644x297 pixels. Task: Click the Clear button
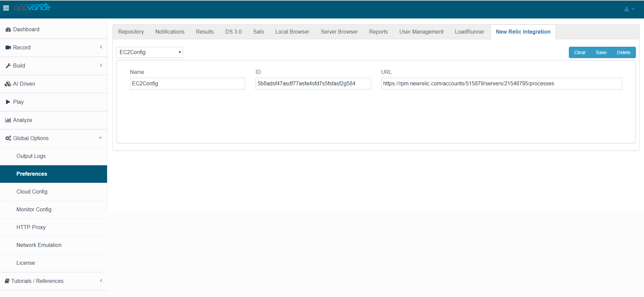click(580, 52)
